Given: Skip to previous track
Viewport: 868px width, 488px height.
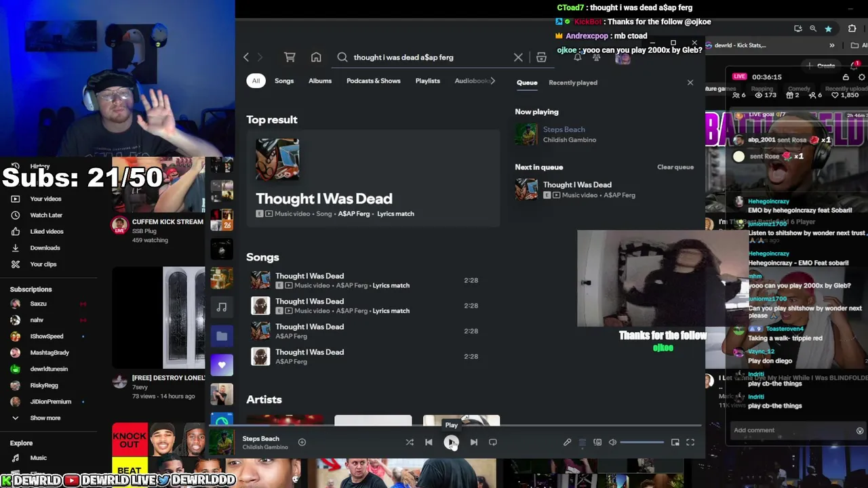Looking at the screenshot, I should 429,443.
